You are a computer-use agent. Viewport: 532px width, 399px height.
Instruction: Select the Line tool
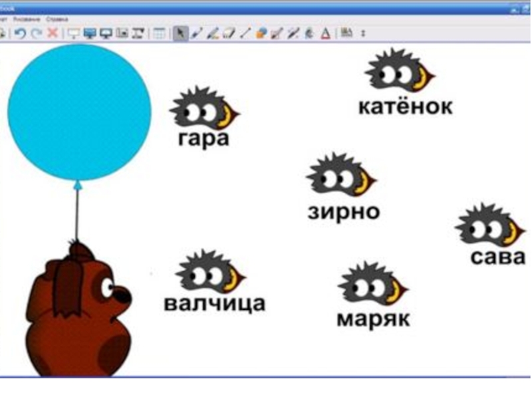[x=245, y=33]
